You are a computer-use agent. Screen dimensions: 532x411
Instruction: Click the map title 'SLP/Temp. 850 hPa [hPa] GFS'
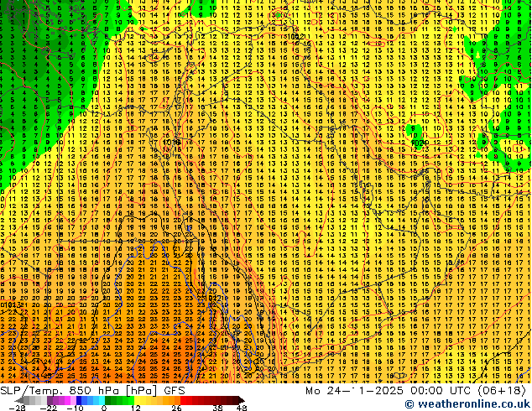(92, 391)
